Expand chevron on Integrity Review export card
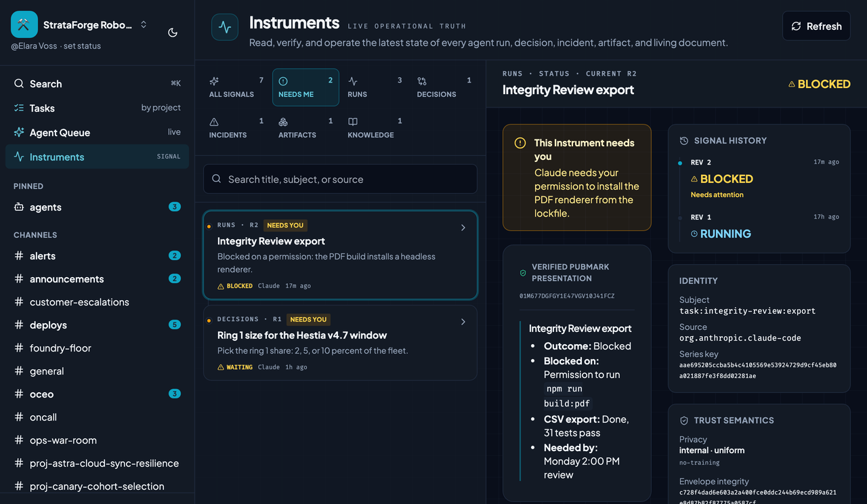This screenshot has width=867, height=504. coord(463,228)
